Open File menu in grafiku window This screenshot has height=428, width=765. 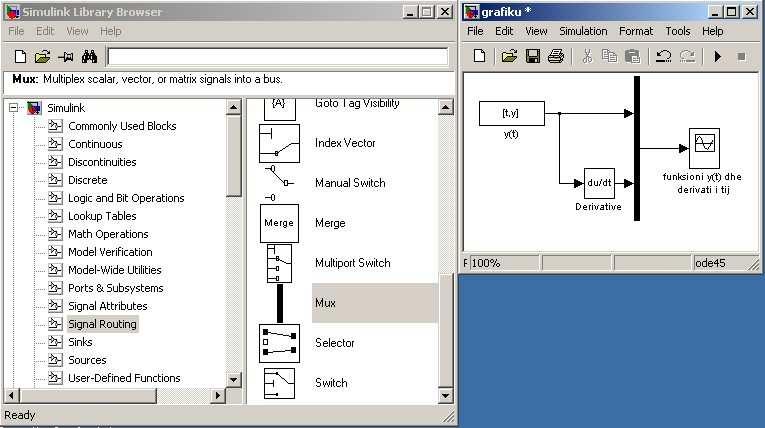(x=475, y=31)
